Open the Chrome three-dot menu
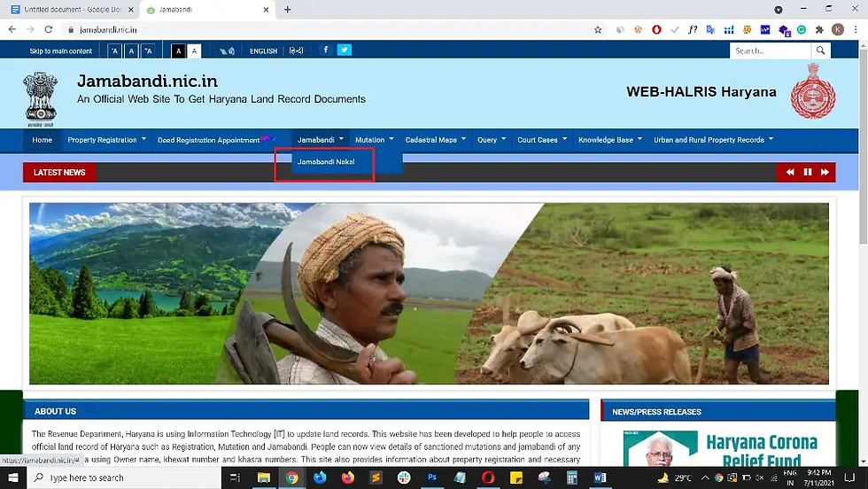The image size is (868, 489). point(856,30)
